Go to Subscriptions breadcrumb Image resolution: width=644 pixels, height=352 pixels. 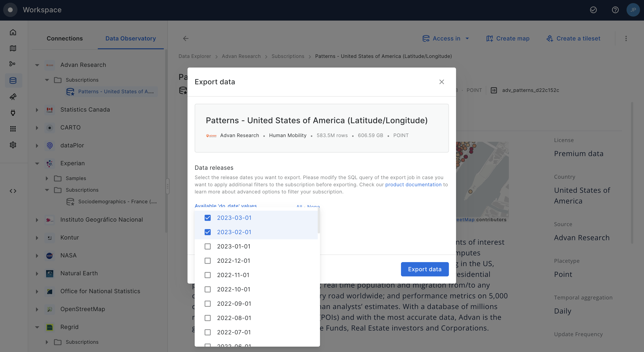[x=288, y=56]
